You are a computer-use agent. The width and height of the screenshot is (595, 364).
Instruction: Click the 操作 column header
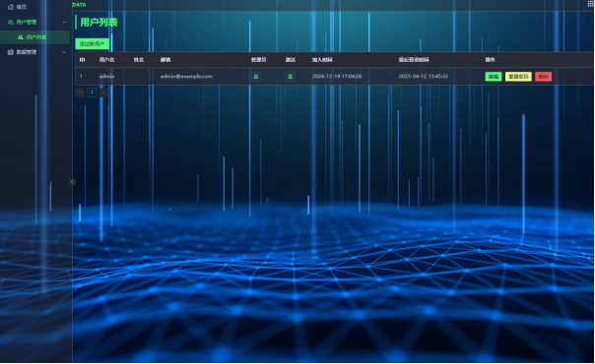tap(491, 60)
